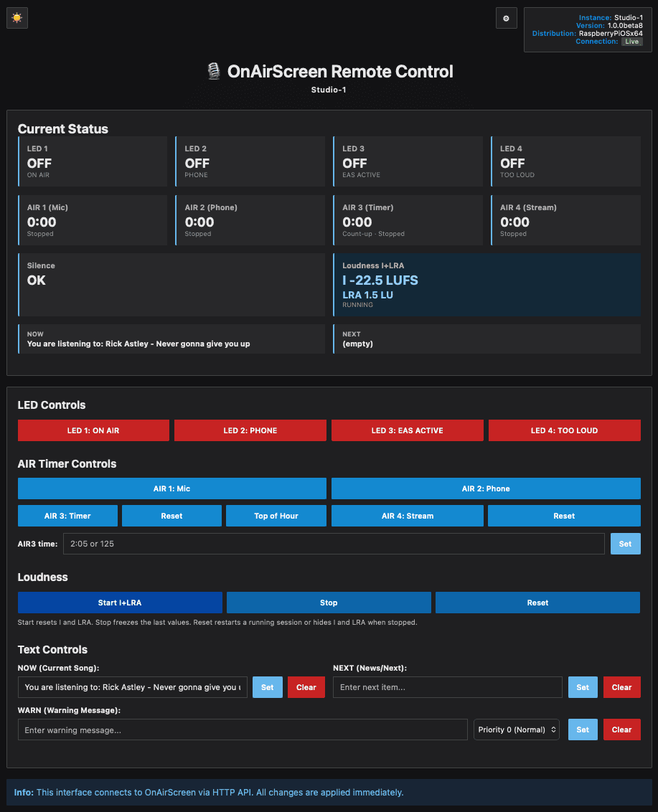The width and height of the screenshot is (658, 812).
Task: Start the AIR 1: Mic timer
Action: pos(172,488)
